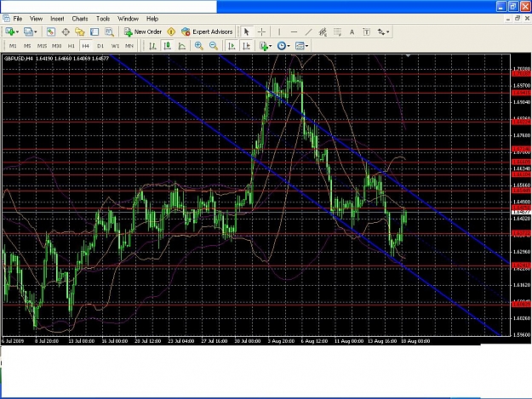Restore the inner chart window
532x399 pixels.
518,19
